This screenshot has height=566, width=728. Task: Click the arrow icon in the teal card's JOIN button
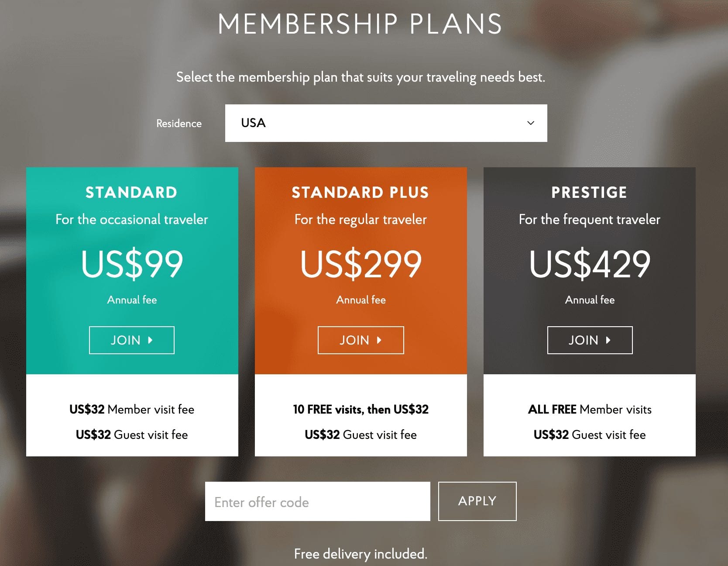pyautogui.click(x=150, y=340)
